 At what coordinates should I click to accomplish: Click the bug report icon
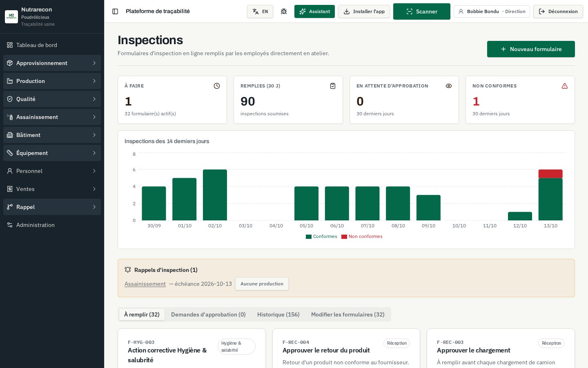(x=284, y=11)
